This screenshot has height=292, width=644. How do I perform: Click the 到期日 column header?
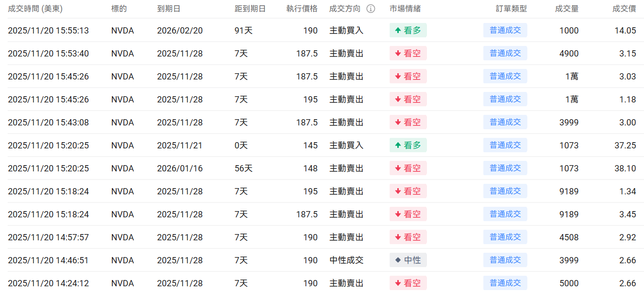[169, 9]
